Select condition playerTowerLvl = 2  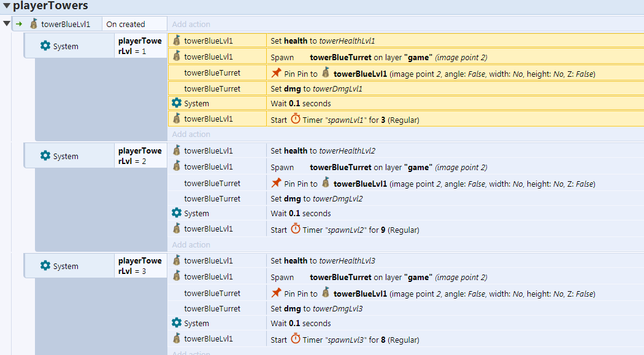[140, 155]
